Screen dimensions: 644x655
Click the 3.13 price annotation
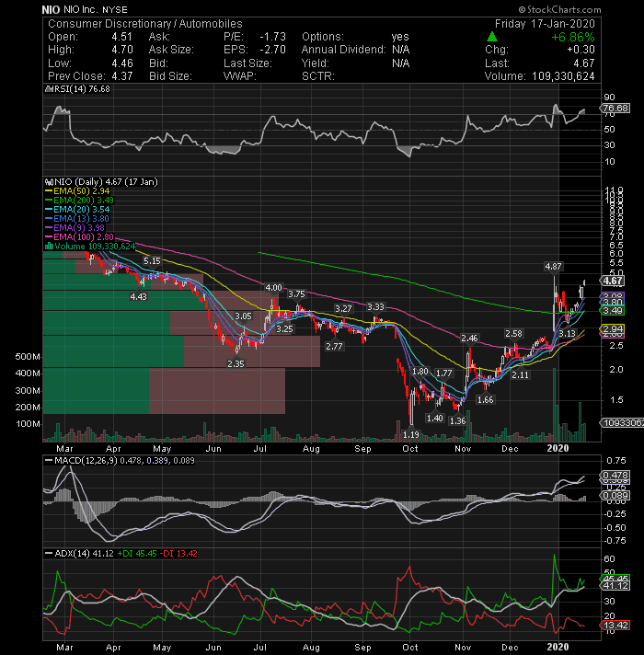point(567,334)
